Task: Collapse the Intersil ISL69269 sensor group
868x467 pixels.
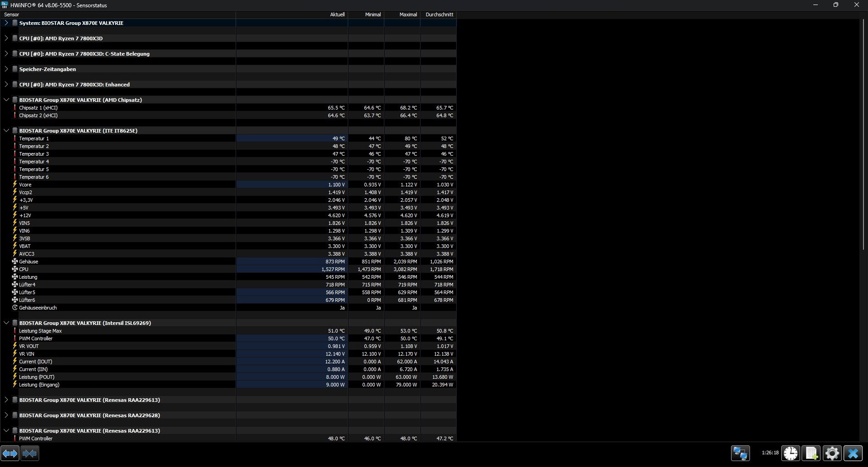Action: pos(6,323)
